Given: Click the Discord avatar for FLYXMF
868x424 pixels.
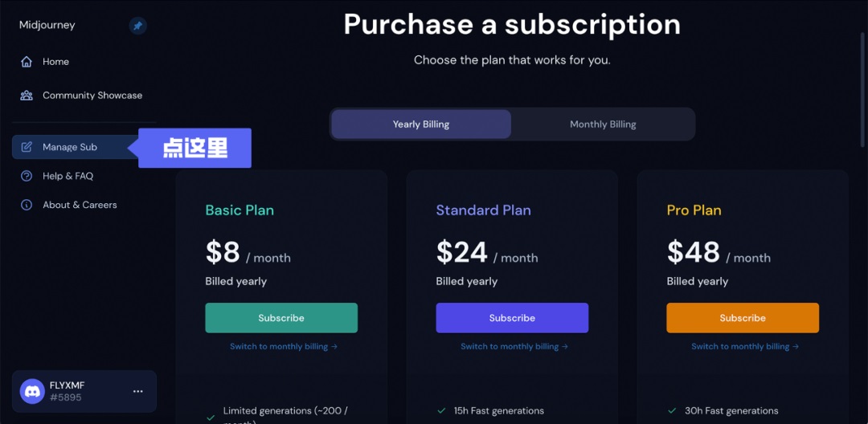Looking at the screenshot, I should coord(32,391).
